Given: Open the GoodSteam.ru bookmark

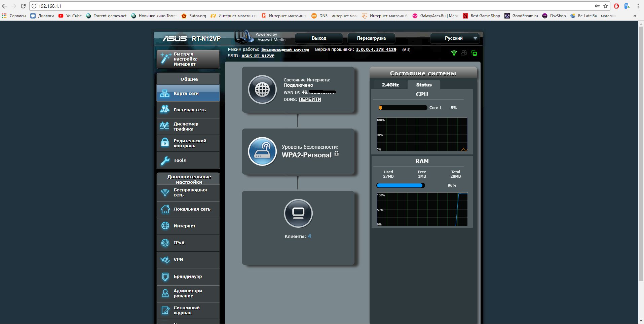Looking at the screenshot, I should tap(521, 16).
